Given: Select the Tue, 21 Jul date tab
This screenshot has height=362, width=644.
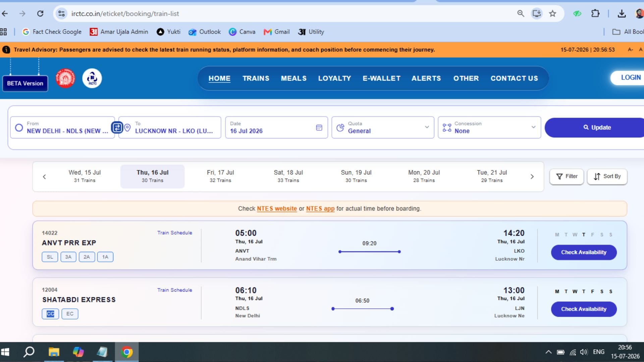Looking at the screenshot, I should [492, 176].
